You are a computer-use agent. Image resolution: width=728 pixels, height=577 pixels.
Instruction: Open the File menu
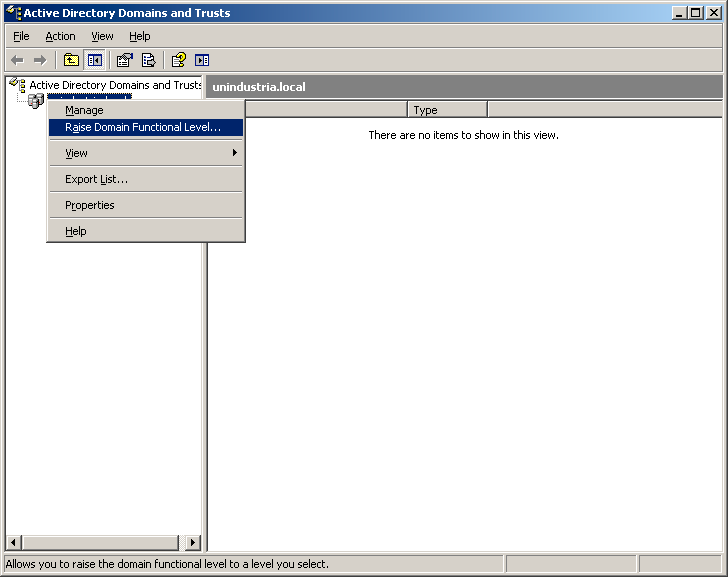point(21,36)
